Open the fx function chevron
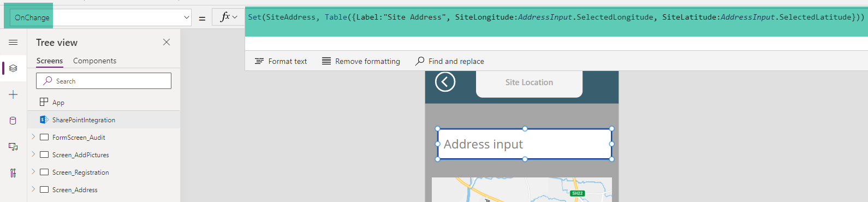Image resolution: width=868 pixels, height=202 pixels. click(235, 17)
